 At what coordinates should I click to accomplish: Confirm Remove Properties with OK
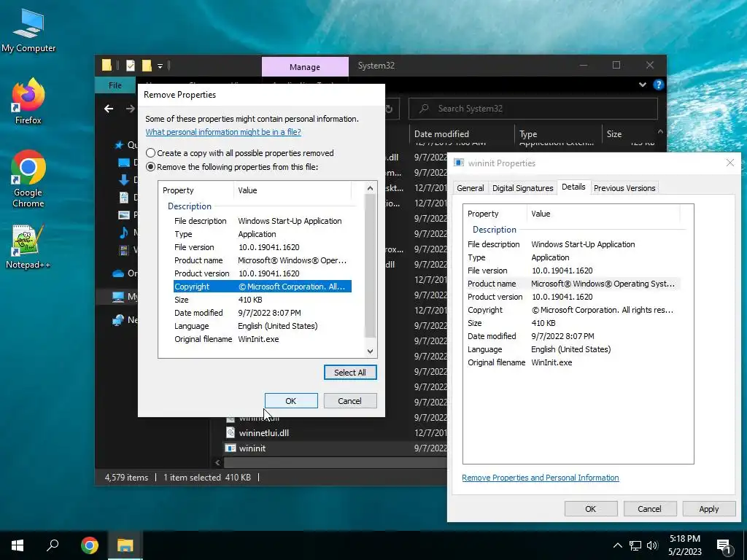[x=291, y=401]
